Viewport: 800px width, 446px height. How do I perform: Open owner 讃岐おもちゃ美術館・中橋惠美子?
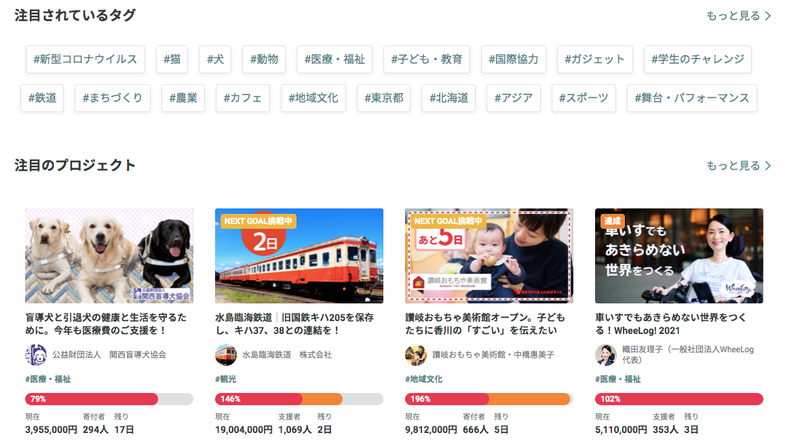coord(493,355)
